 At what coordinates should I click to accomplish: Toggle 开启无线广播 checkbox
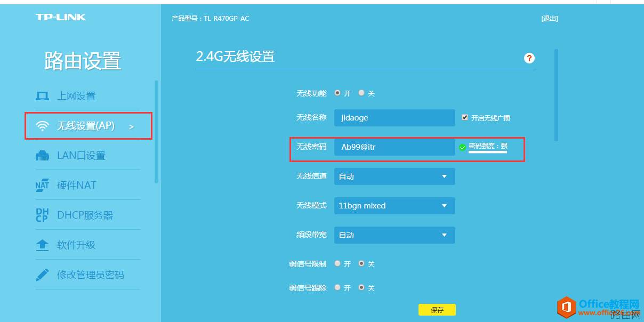click(465, 117)
